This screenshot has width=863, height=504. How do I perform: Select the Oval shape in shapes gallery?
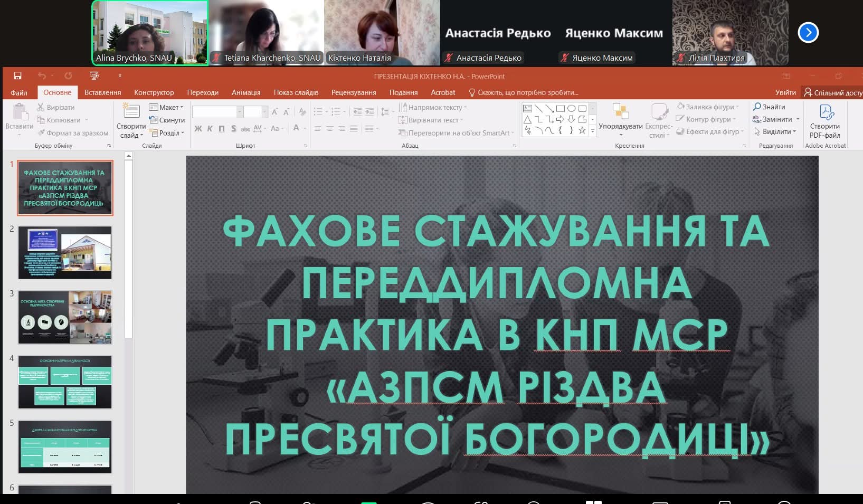(x=571, y=109)
